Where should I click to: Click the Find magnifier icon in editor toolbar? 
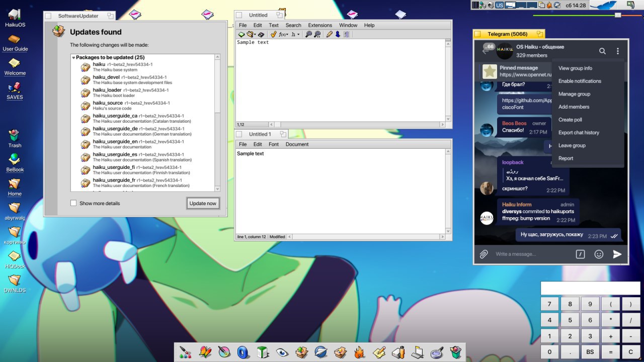point(309,35)
